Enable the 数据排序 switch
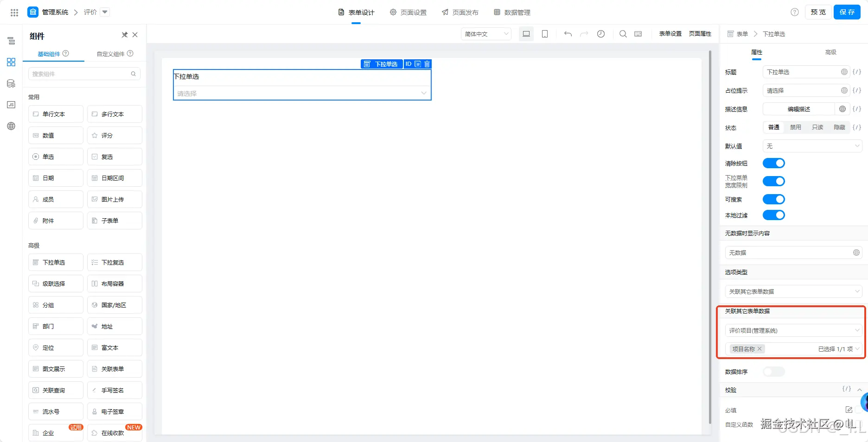Viewport: 868px width, 442px height. (774, 372)
